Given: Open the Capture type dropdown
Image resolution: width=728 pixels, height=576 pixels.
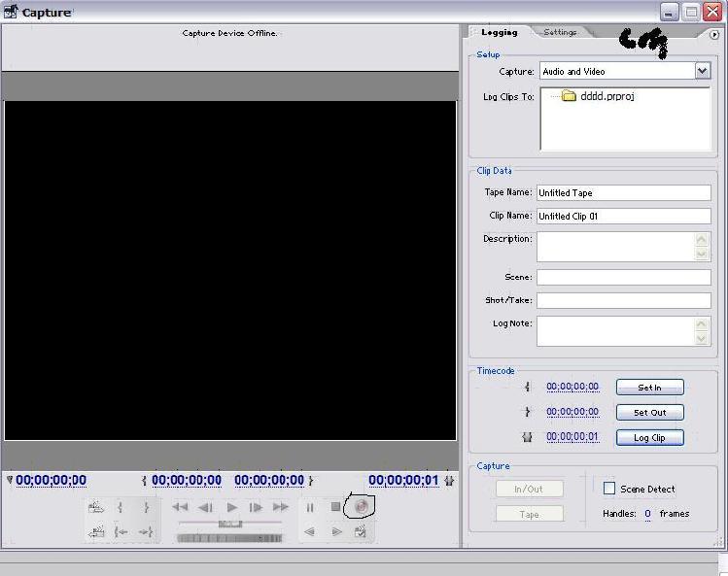Looking at the screenshot, I should point(702,71).
